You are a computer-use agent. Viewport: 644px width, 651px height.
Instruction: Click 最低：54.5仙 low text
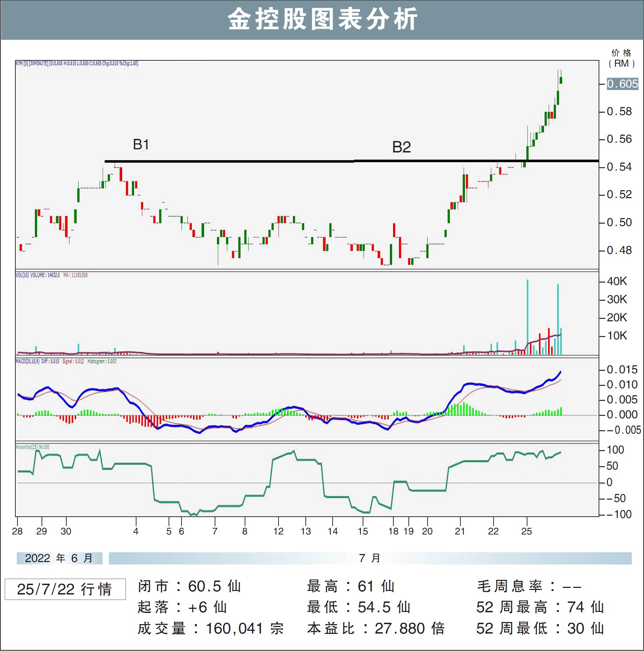[x=359, y=607]
